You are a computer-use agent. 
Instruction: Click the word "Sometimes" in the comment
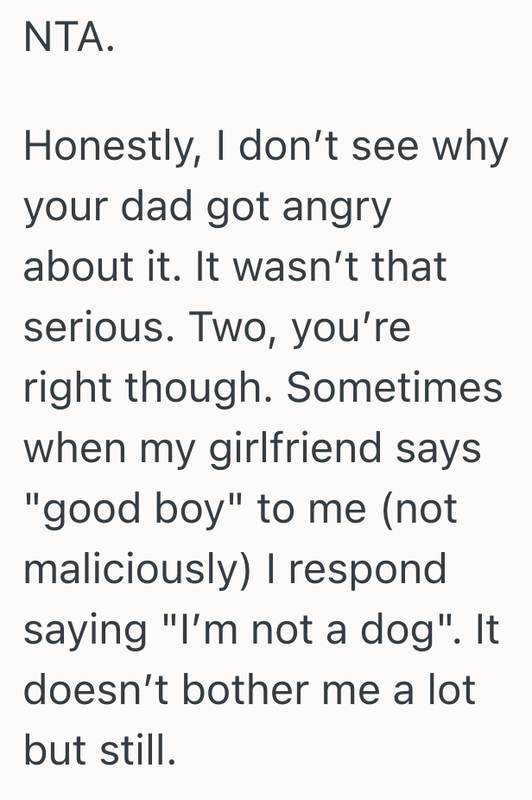point(394,388)
